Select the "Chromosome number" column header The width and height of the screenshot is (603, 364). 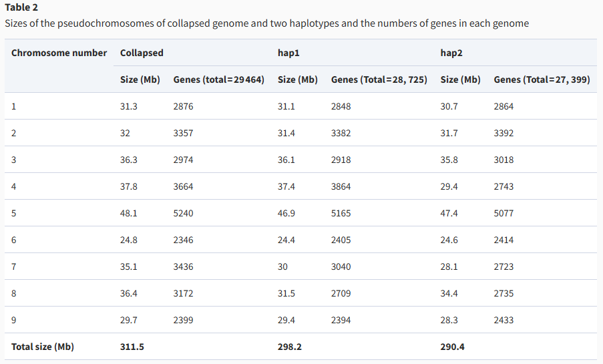click(59, 53)
